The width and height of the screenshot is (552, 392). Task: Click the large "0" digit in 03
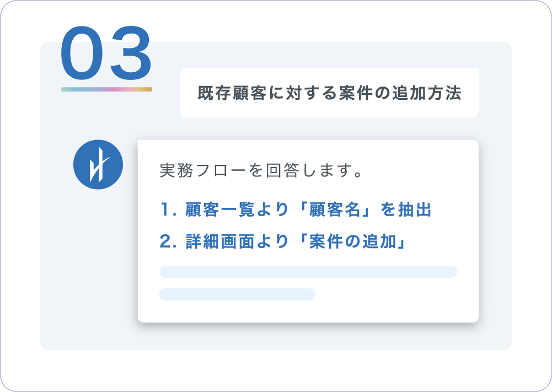click(83, 53)
